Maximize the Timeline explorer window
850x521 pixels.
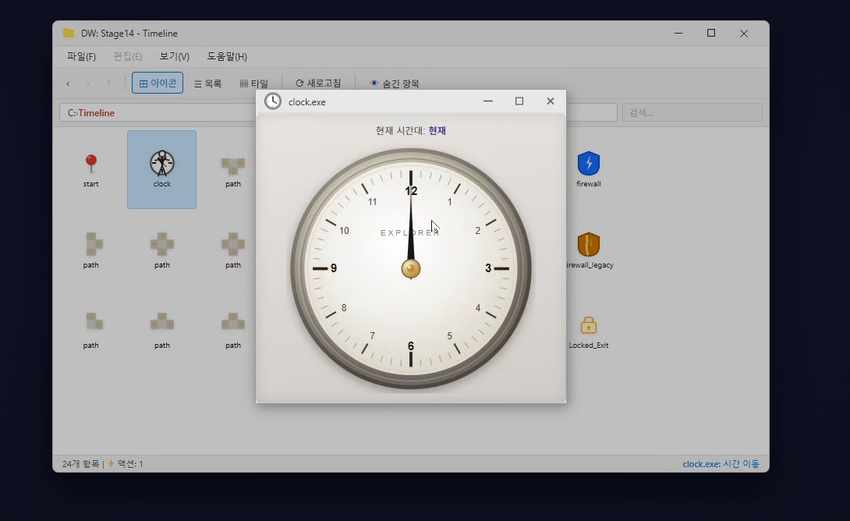click(x=711, y=33)
